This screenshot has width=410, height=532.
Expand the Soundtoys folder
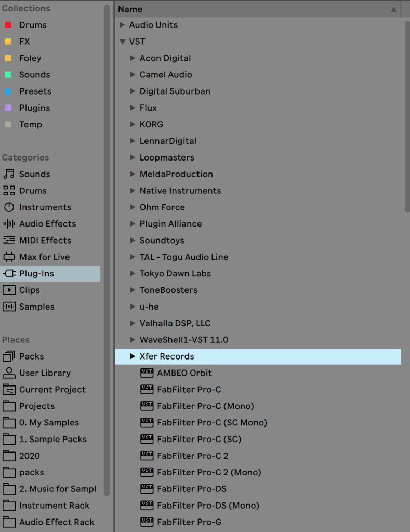click(133, 241)
